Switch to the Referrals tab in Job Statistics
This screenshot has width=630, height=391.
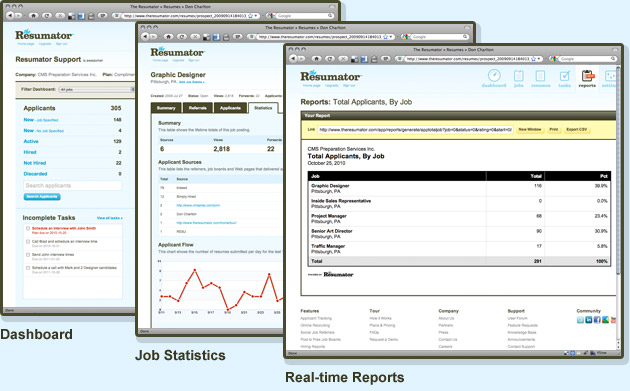click(198, 108)
